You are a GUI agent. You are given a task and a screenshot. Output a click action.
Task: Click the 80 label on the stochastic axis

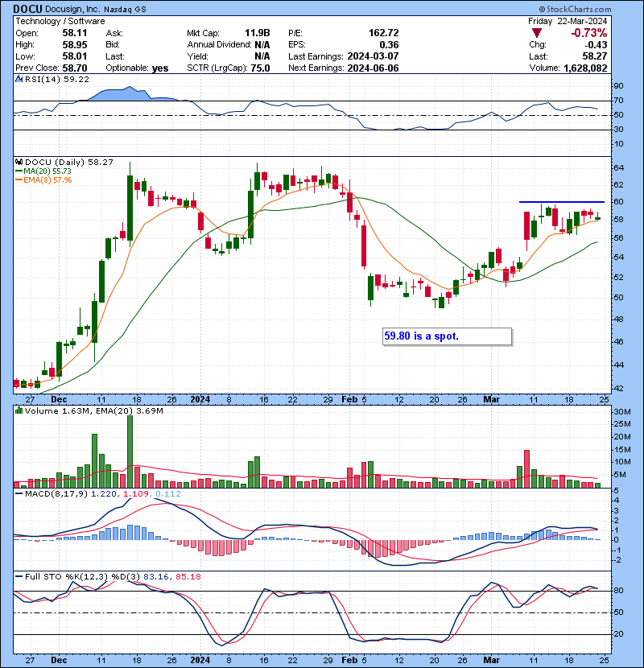pos(618,591)
